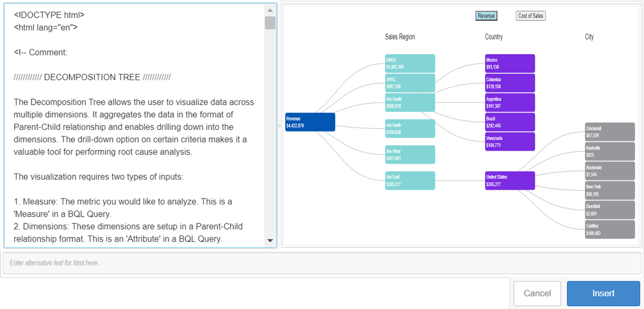The width and height of the screenshot is (644, 309).
Task: Expand the EMEA sales region node
Action: pos(410,63)
